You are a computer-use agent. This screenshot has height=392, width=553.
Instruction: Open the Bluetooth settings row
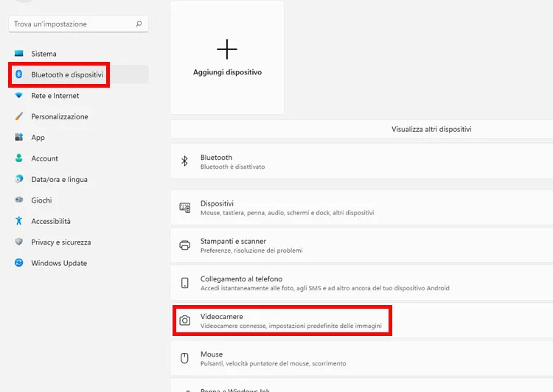coord(361,161)
